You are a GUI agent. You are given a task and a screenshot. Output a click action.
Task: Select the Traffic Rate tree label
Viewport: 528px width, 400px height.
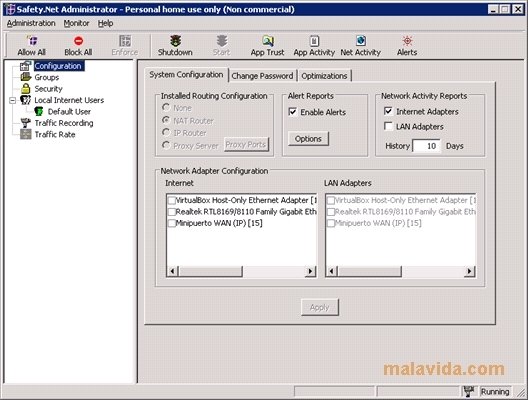[x=55, y=134]
